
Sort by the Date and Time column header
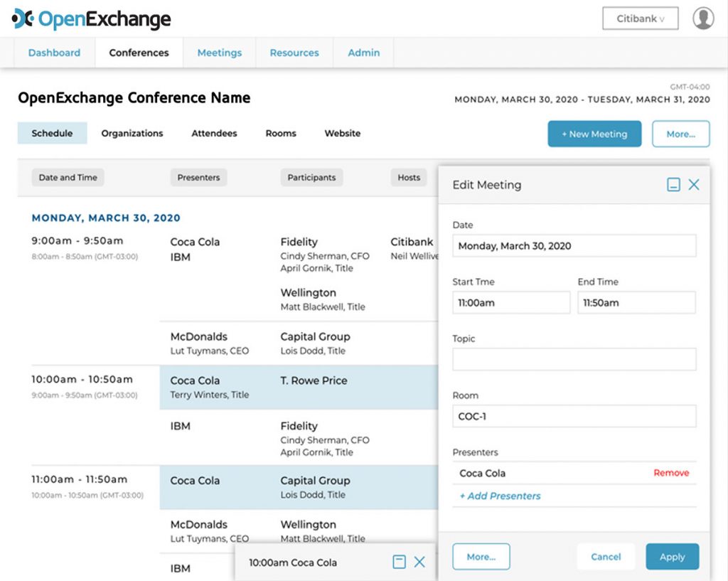68,178
